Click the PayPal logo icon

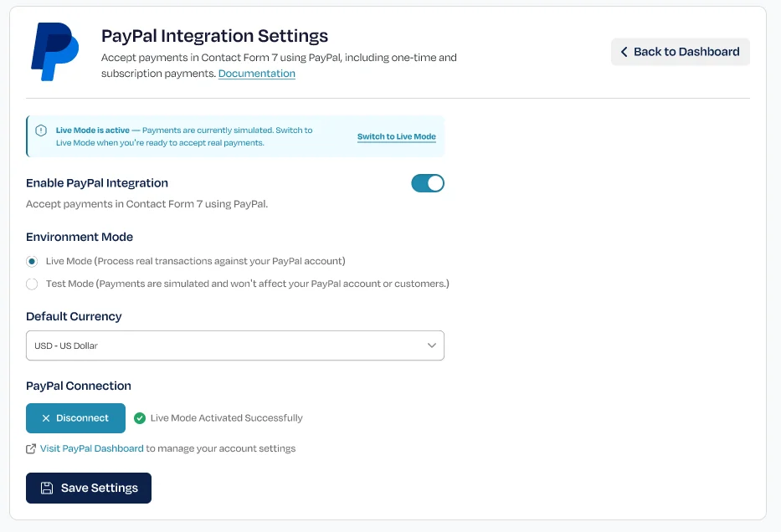click(x=54, y=51)
